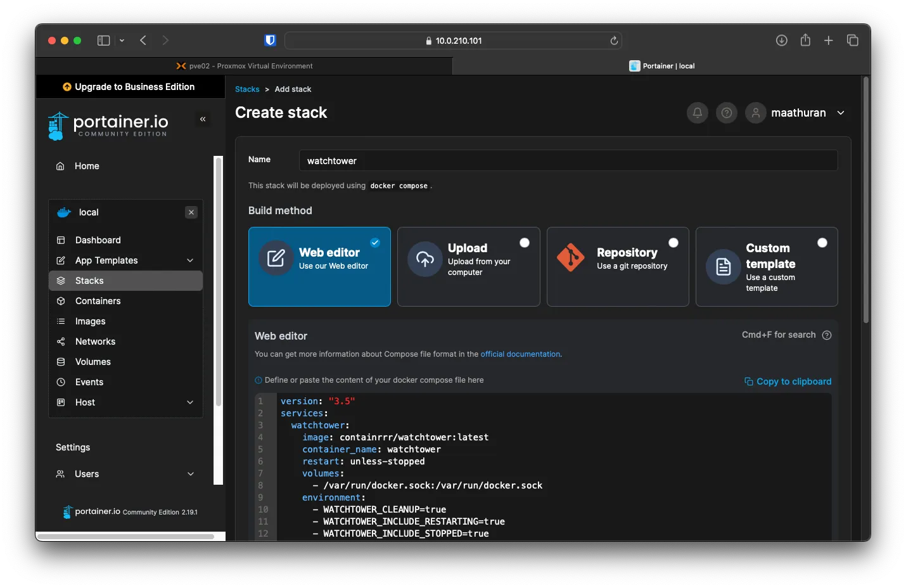The width and height of the screenshot is (906, 588).
Task: Click the Stacks layers icon
Action: click(x=61, y=281)
